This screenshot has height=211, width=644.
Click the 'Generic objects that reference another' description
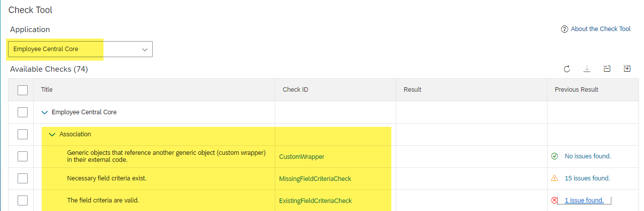[x=166, y=156]
